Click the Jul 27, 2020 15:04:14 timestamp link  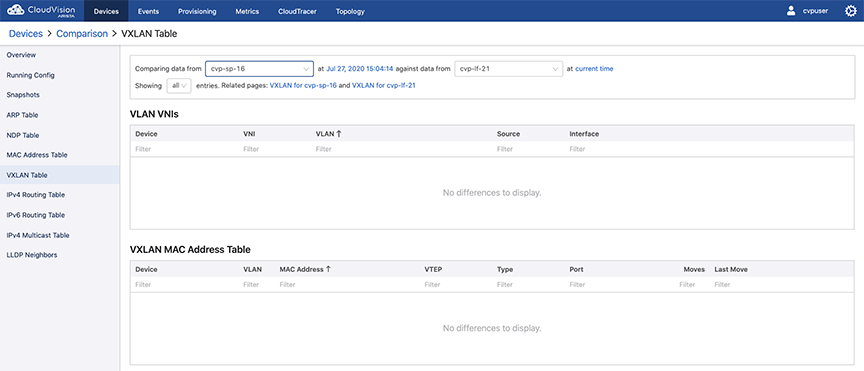tap(359, 69)
